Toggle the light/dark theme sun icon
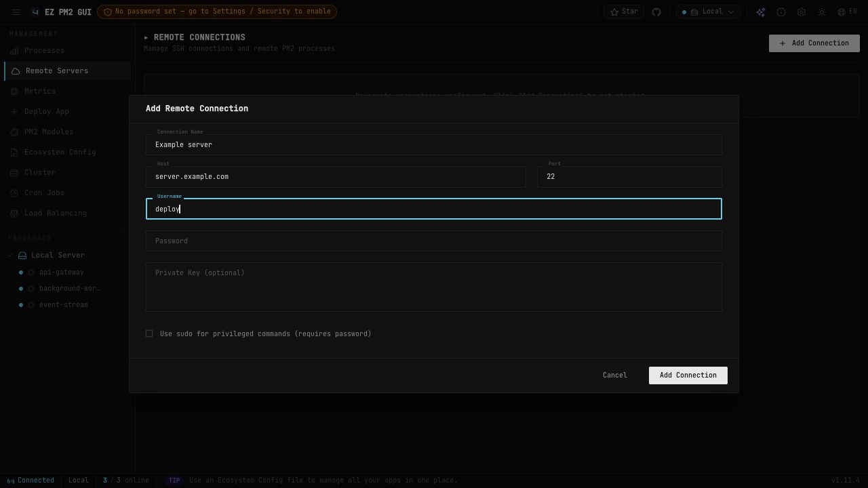 [x=822, y=12]
